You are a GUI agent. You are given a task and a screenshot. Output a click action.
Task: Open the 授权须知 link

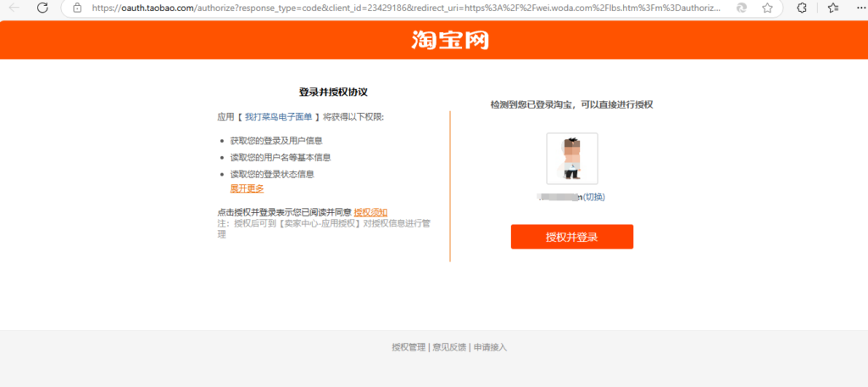coord(370,212)
